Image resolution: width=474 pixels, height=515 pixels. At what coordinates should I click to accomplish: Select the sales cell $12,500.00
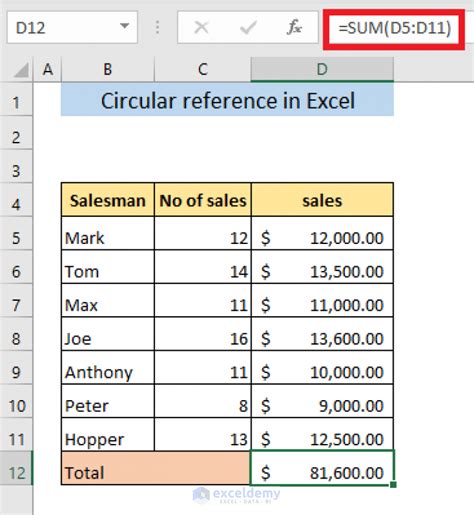click(x=322, y=435)
